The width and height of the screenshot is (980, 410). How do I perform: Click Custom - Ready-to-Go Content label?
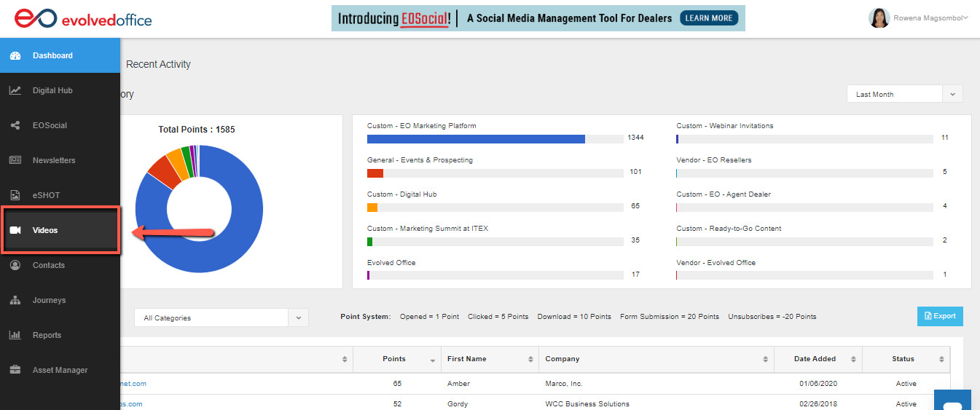pos(729,229)
